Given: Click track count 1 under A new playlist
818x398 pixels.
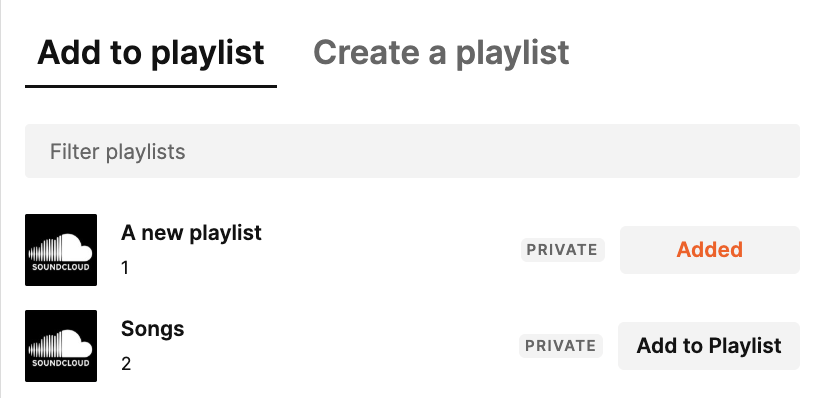Looking at the screenshot, I should pyautogui.click(x=125, y=268).
